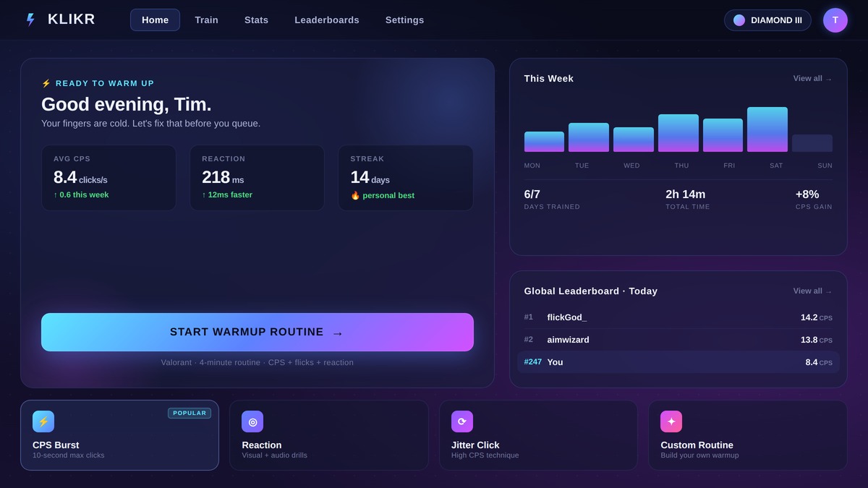Click View all in Global Leaderboard
Viewport: 868px width, 488px height.
pyautogui.click(x=812, y=291)
